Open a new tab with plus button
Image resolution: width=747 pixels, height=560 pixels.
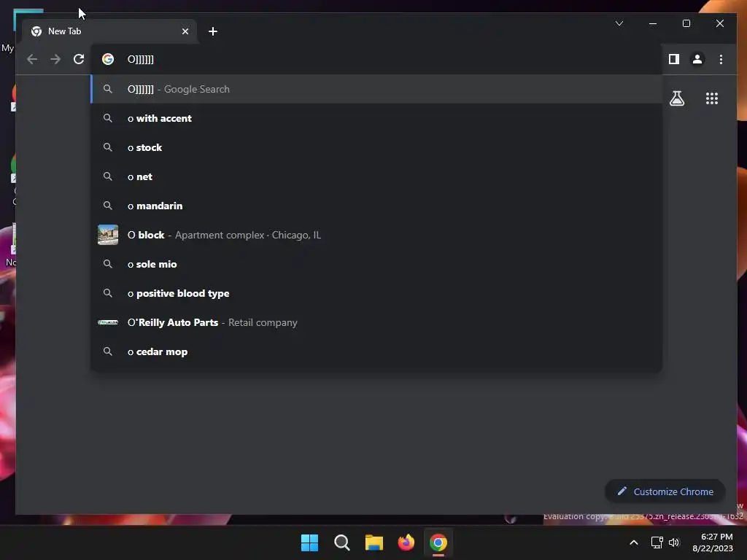(x=213, y=31)
